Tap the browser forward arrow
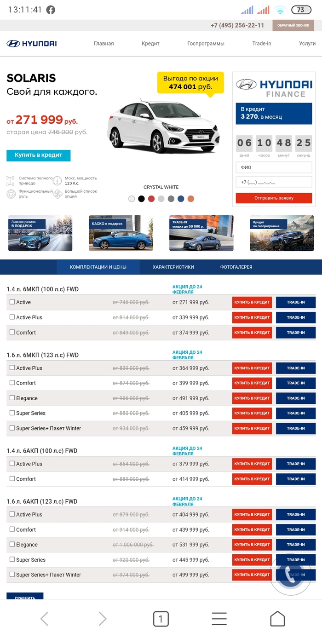Screen dimensions: 322x644 pos(102,619)
